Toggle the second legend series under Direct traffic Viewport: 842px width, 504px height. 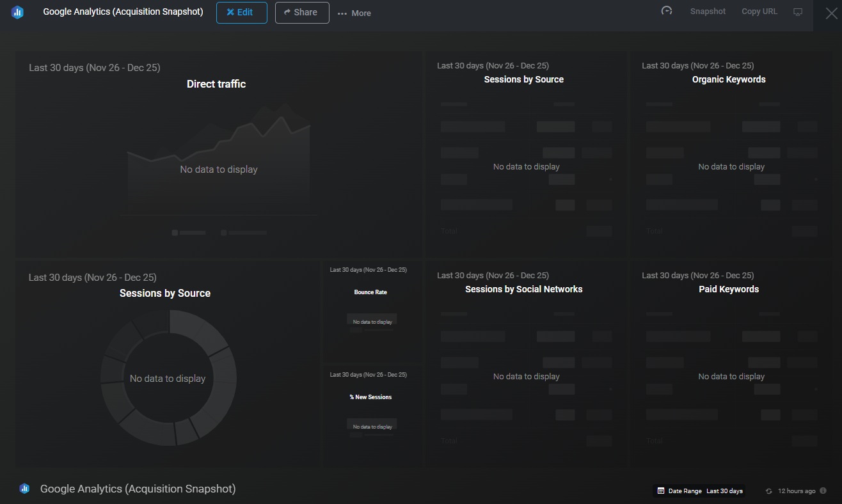(243, 232)
